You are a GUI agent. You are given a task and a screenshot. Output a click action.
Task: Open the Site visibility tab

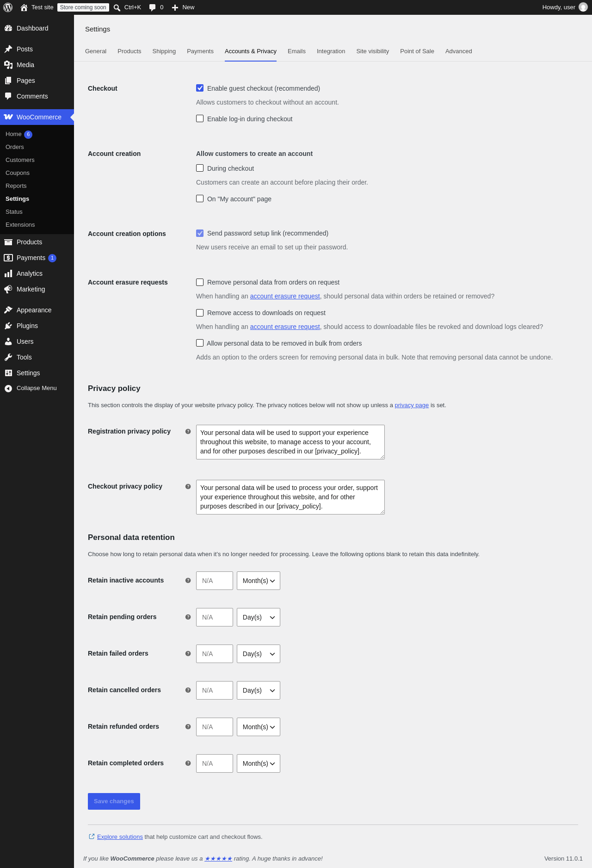coord(372,51)
